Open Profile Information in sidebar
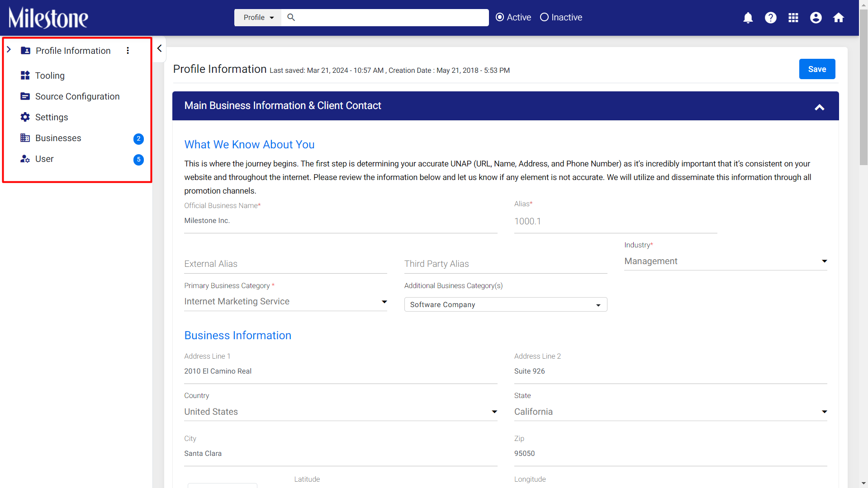The height and width of the screenshot is (488, 868). tap(73, 51)
